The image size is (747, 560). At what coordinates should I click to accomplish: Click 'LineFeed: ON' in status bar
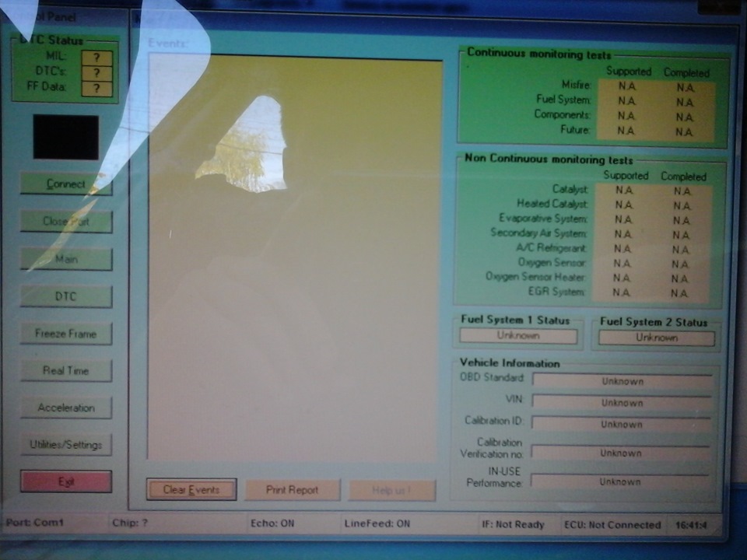(x=377, y=523)
